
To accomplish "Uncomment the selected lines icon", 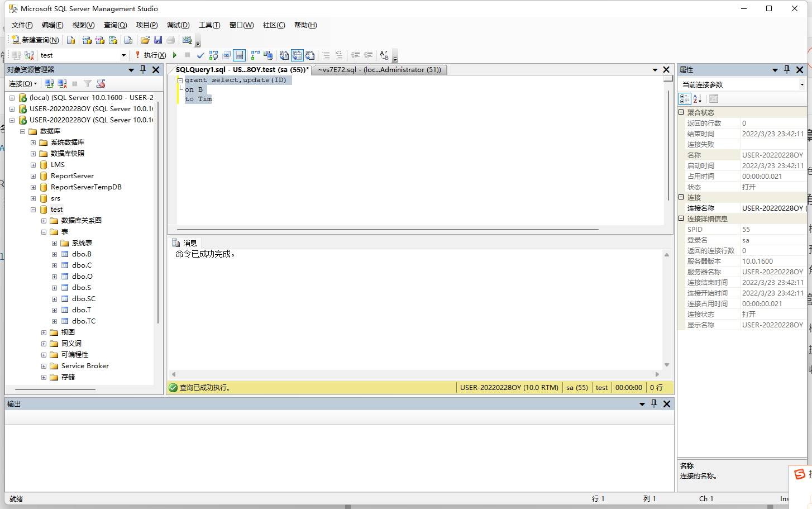I will [339, 55].
